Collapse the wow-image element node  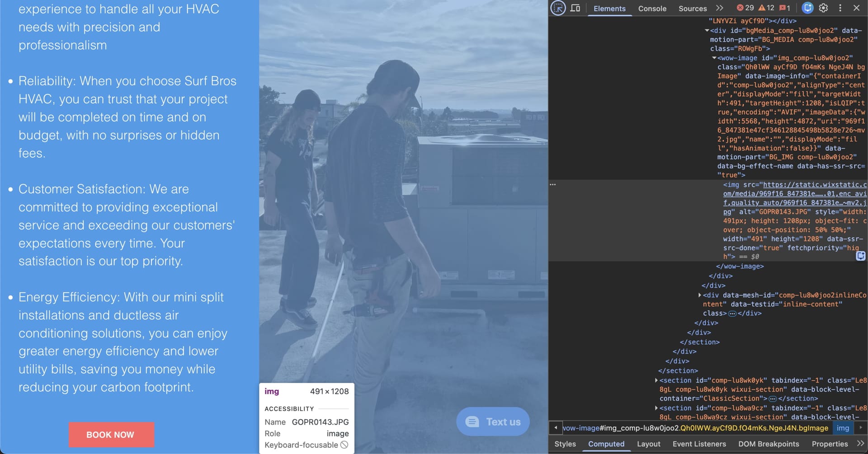pyautogui.click(x=714, y=58)
